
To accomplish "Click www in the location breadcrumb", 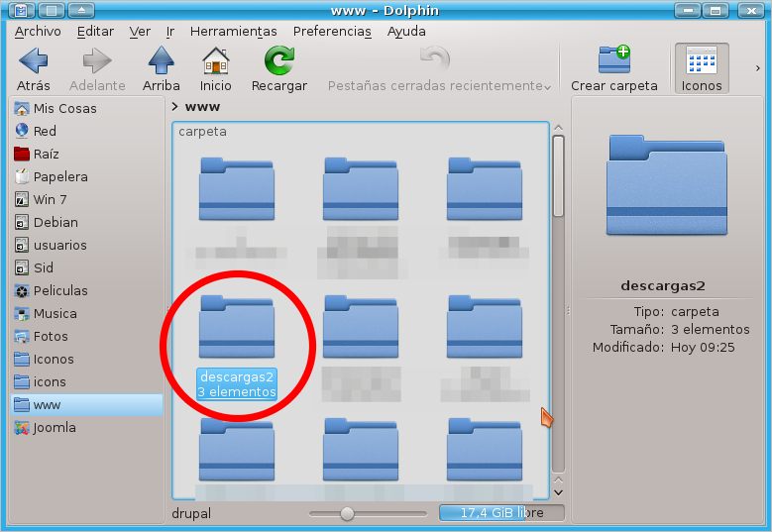I will click(x=202, y=107).
